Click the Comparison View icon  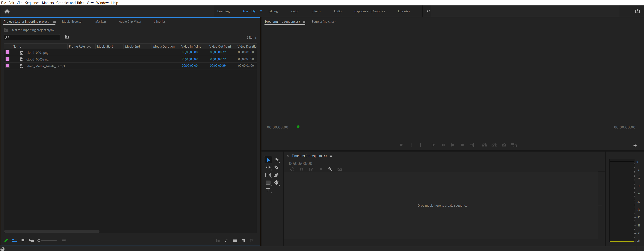tap(514, 145)
